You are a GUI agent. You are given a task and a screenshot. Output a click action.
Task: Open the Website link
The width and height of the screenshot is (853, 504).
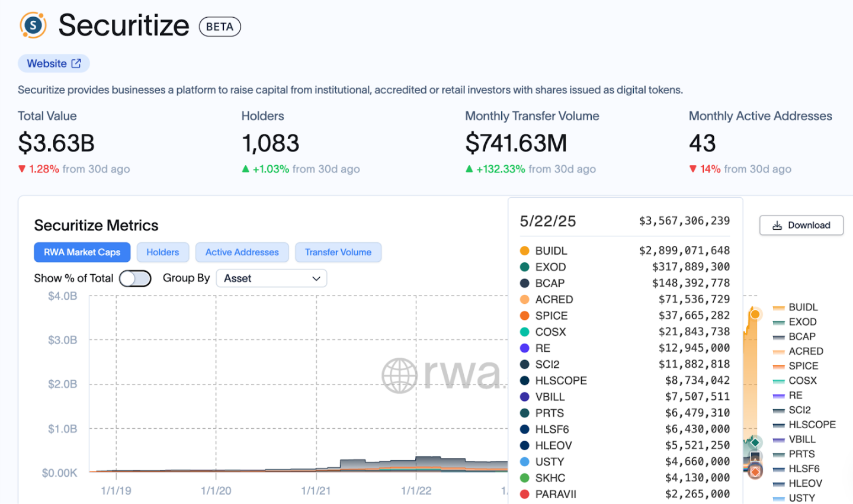(47, 63)
